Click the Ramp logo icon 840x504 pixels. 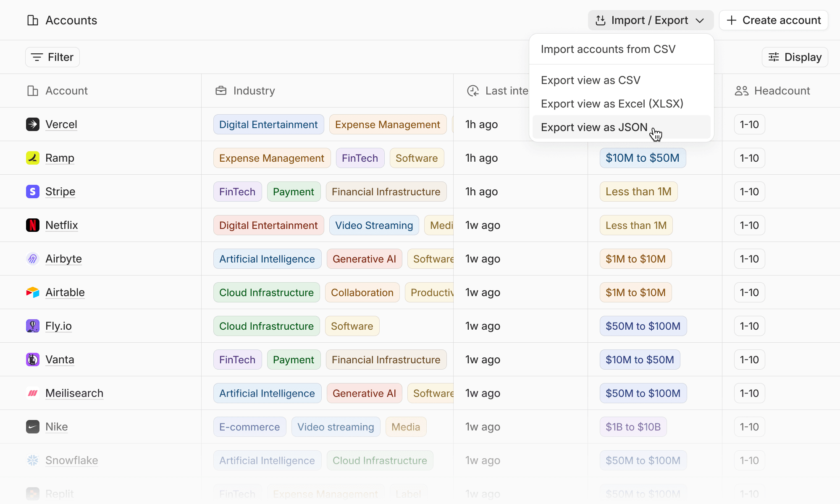coord(33,158)
